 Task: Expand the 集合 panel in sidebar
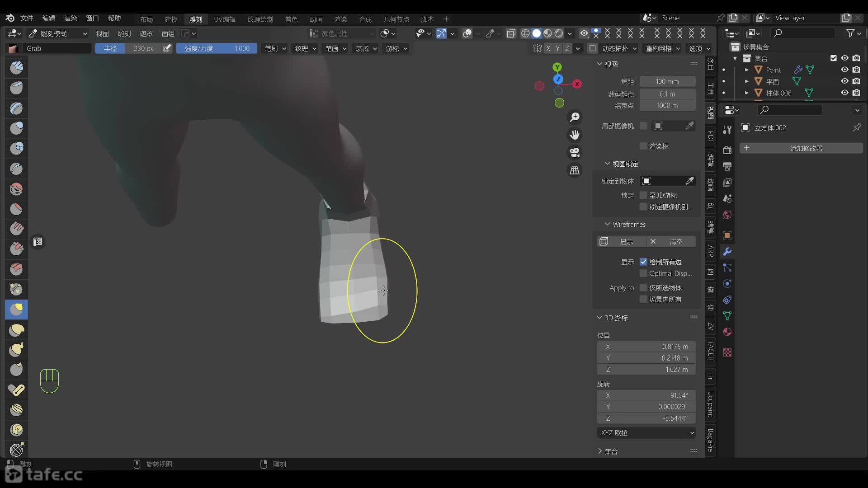click(600, 451)
